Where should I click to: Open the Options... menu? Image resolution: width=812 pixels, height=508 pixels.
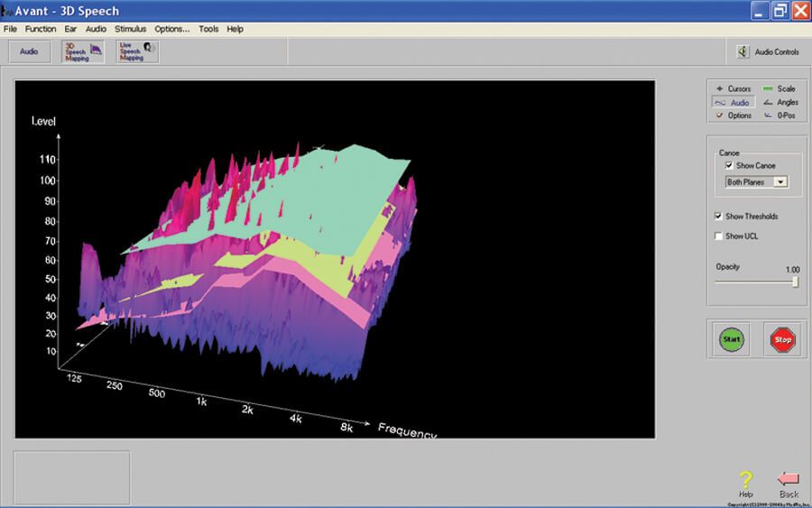point(171,29)
